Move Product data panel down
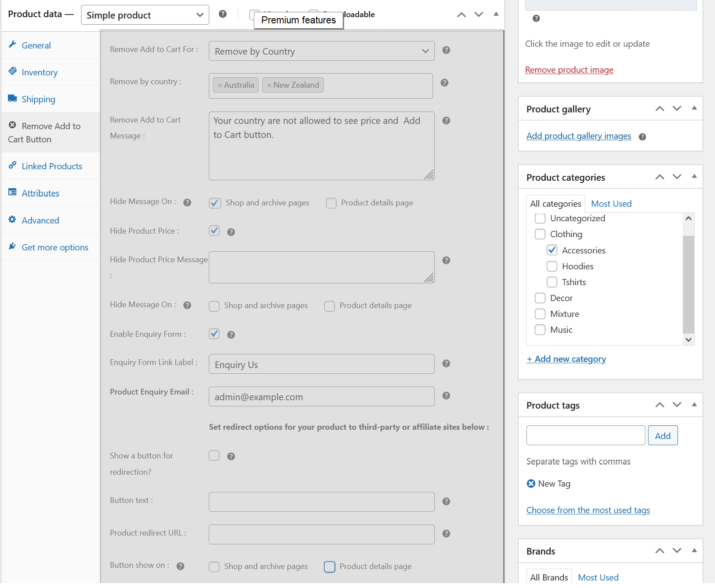 point(479,15)
